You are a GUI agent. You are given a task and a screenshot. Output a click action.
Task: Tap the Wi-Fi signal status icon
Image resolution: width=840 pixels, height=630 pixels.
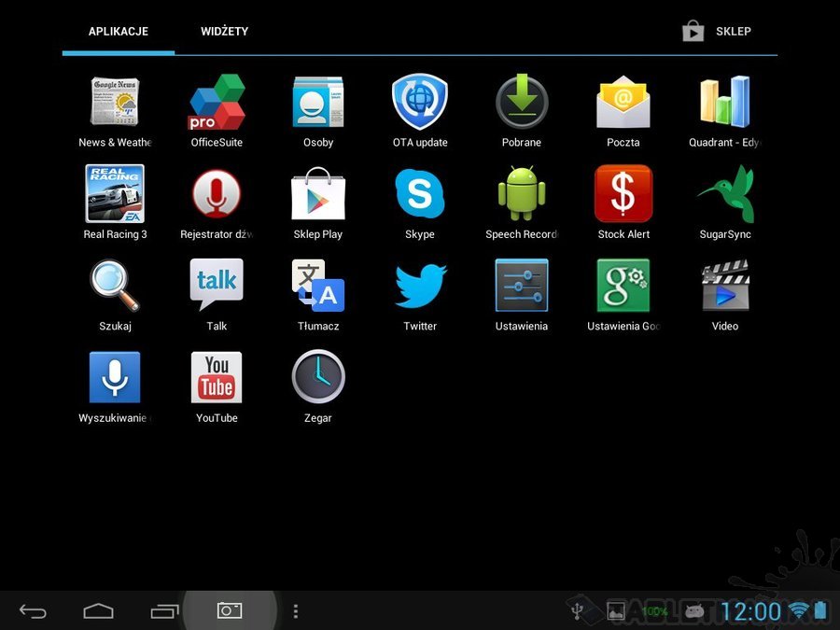pyautogui.click(x=798, y=610)
